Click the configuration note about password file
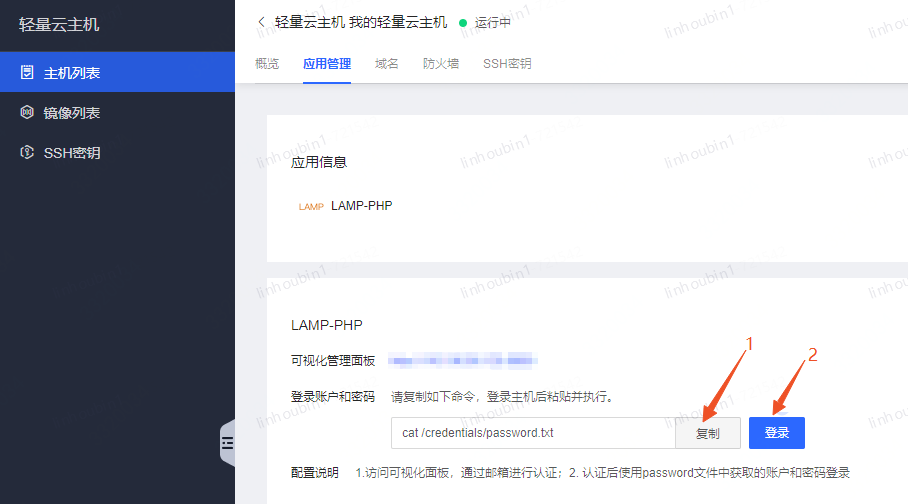Screen dimensions: 908x504 pos(602,473)
